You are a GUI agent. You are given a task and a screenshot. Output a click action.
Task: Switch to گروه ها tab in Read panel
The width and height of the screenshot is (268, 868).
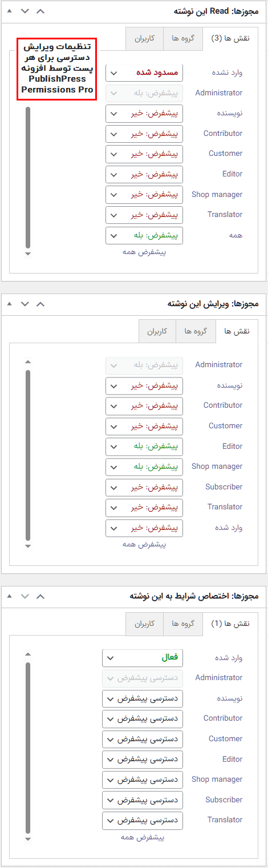pos(183,39)
